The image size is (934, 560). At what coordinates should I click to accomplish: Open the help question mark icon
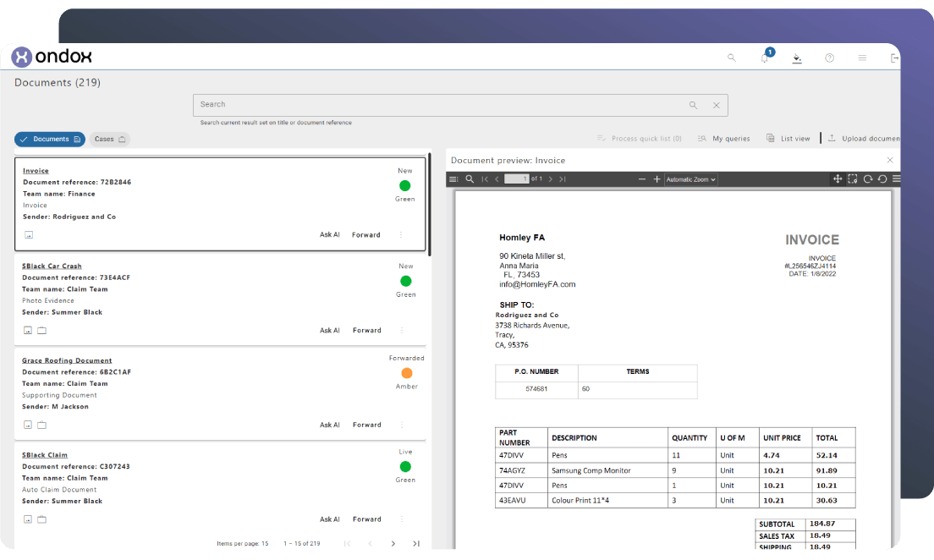(x=829, y=58)
